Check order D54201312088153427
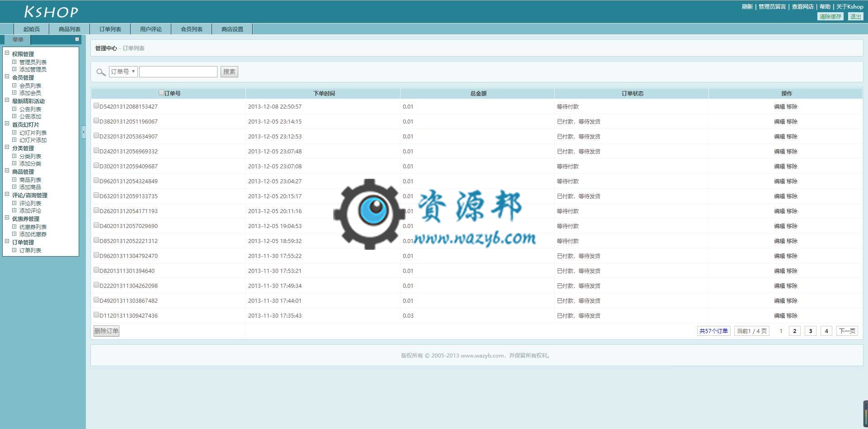Screen dimensions: 868x429 click(96, 106)
